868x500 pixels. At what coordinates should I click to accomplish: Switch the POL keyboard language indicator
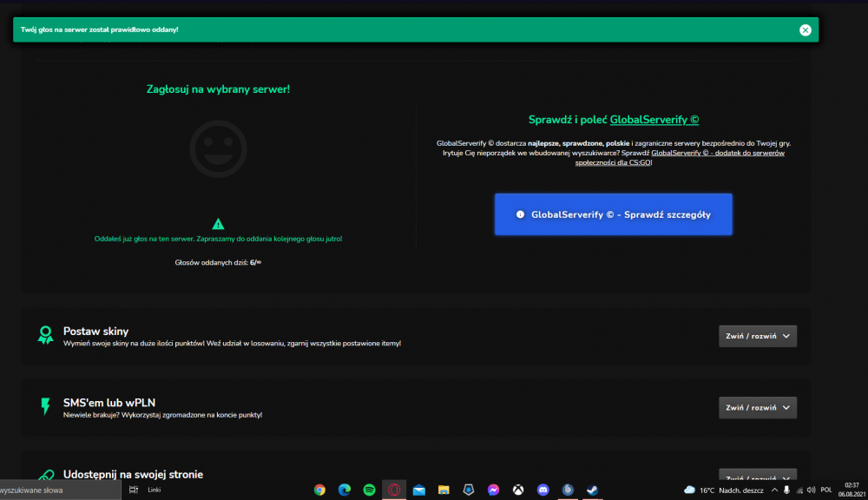click(826, 490)
